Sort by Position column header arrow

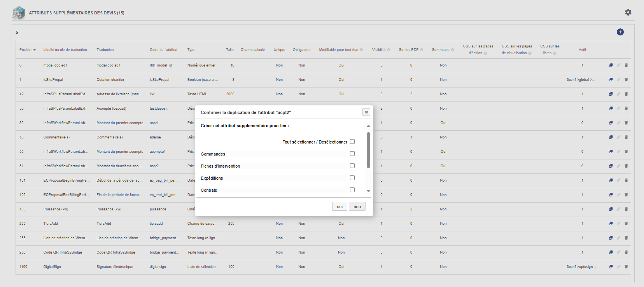click(35, 50)
